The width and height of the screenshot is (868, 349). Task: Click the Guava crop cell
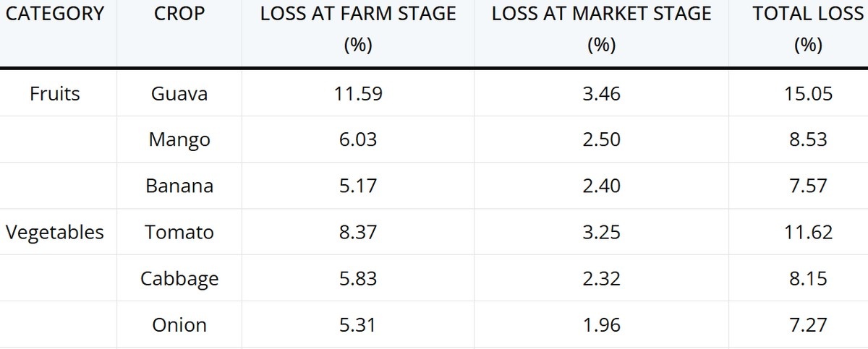[179, 93]
